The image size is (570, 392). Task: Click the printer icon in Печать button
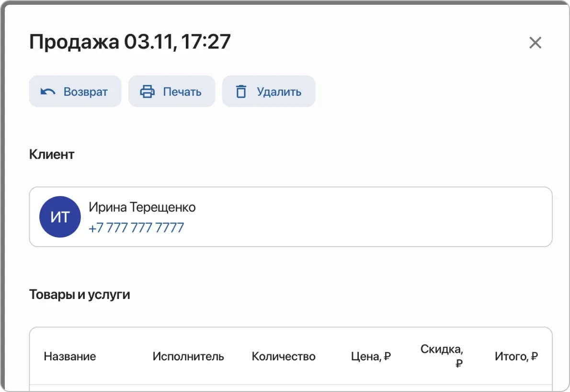click(x=148, y=91)
